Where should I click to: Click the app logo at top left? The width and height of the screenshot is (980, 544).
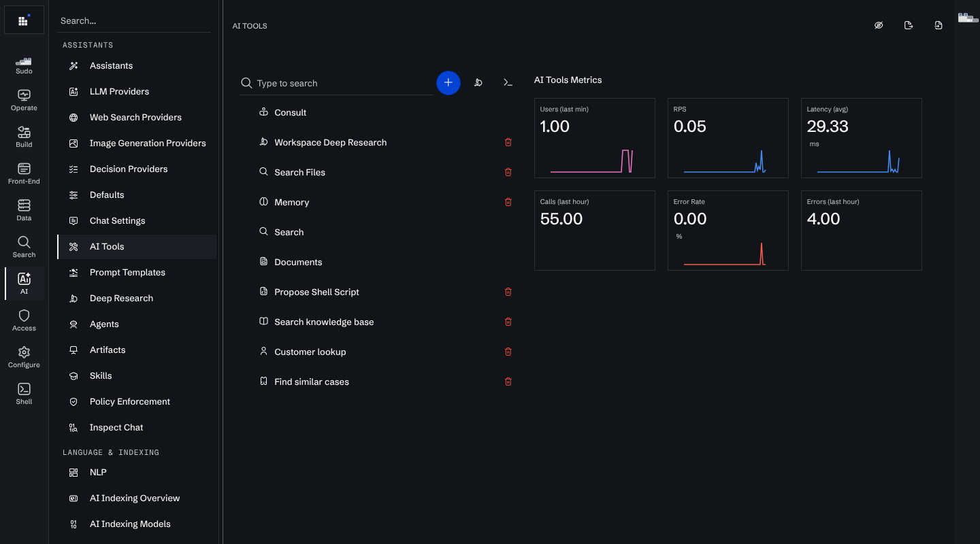[x=24, y=20]
